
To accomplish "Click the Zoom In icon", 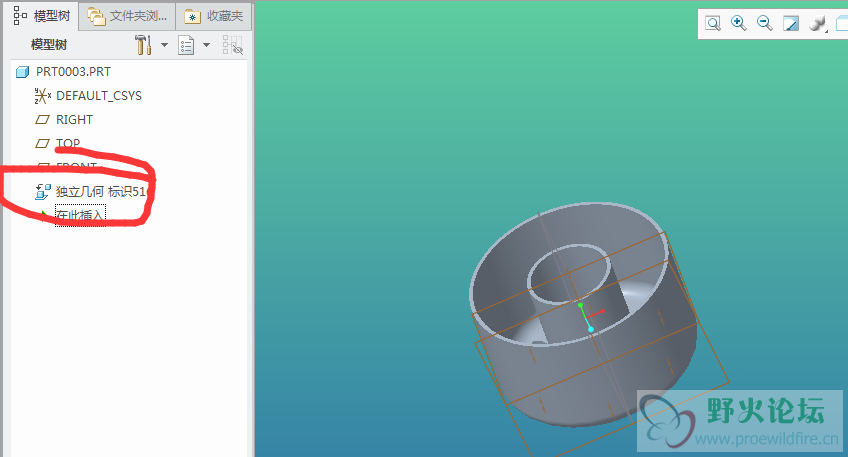I will pyautogui.click(x=739, y=23).
